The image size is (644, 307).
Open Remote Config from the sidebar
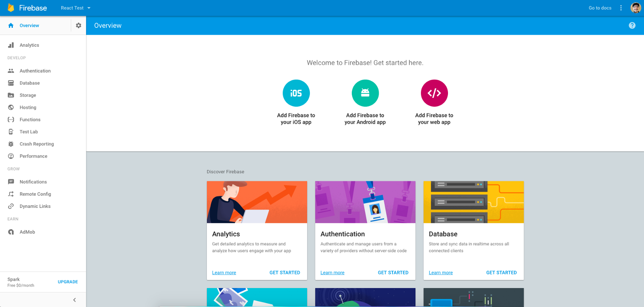[35, 194]
